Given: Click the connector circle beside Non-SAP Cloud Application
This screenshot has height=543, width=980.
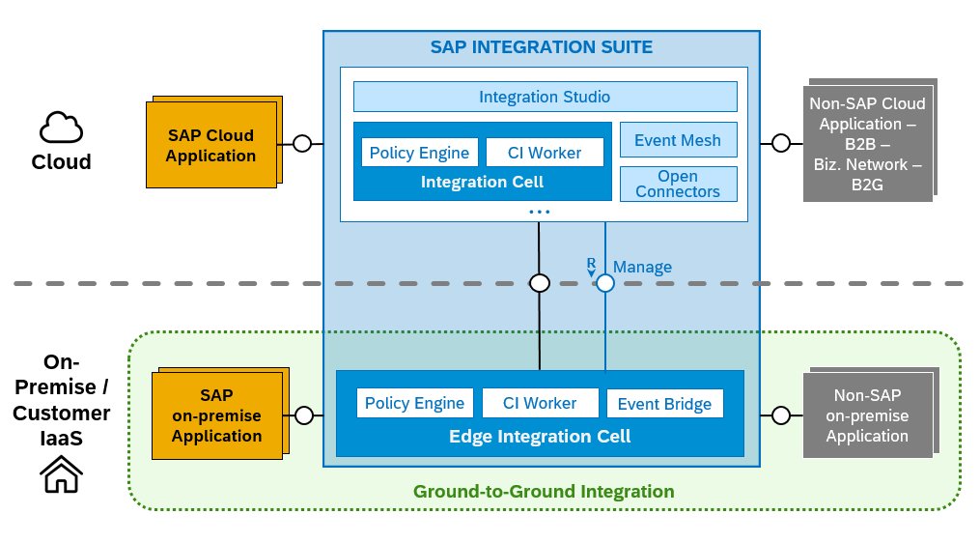Looking at the screenshot, I should coord(781,143).
